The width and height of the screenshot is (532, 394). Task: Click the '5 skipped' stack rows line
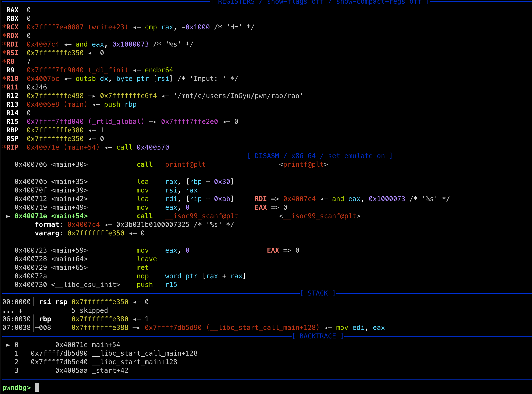90,311
